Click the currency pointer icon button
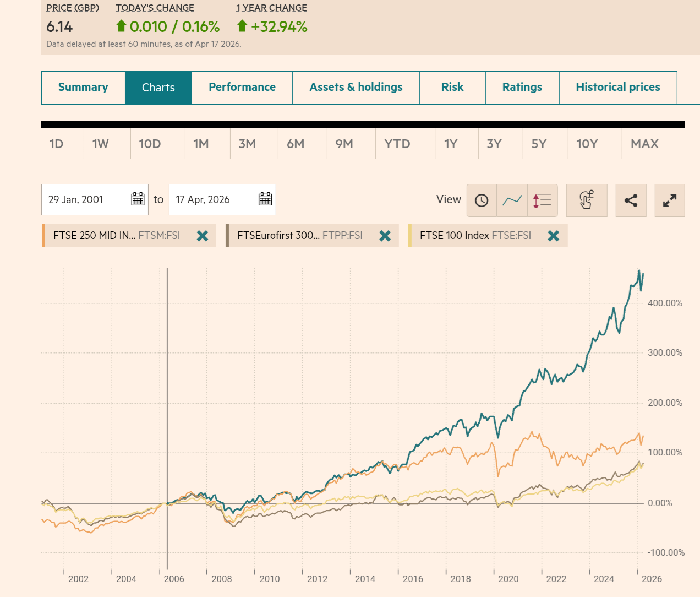Image resolution: width=700 pixels, height=597 pixels. (x=586, y=200)
